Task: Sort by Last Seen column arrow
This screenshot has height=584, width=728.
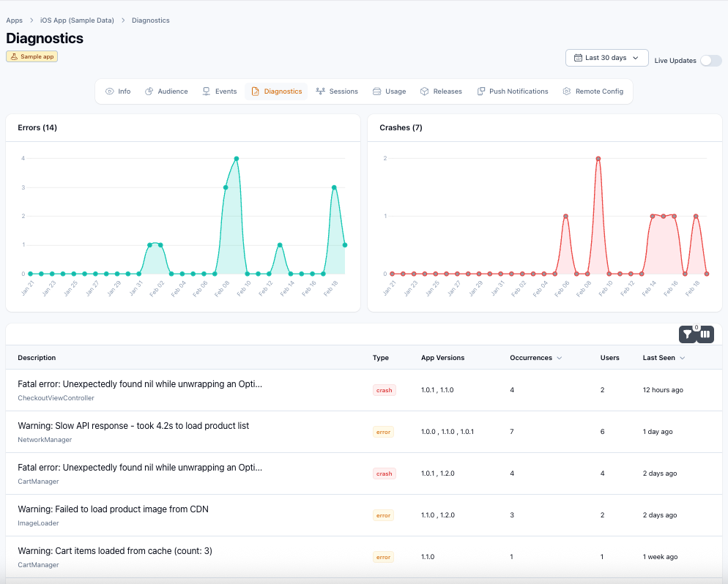Action: (683, 359)
